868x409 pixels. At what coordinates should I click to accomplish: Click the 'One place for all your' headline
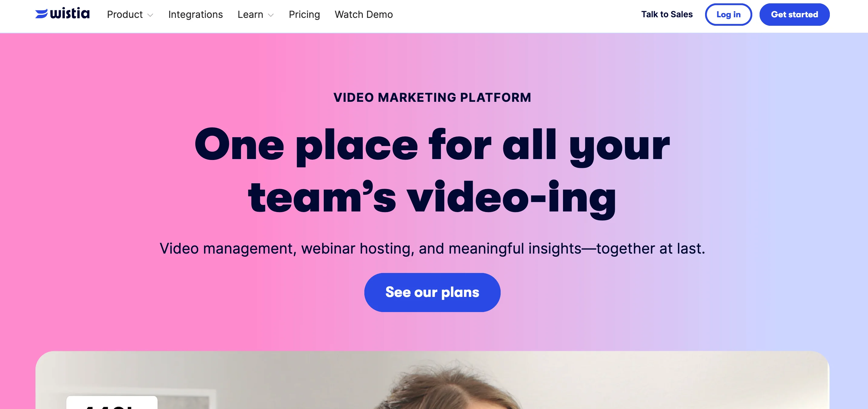click(x=432, y=145)
